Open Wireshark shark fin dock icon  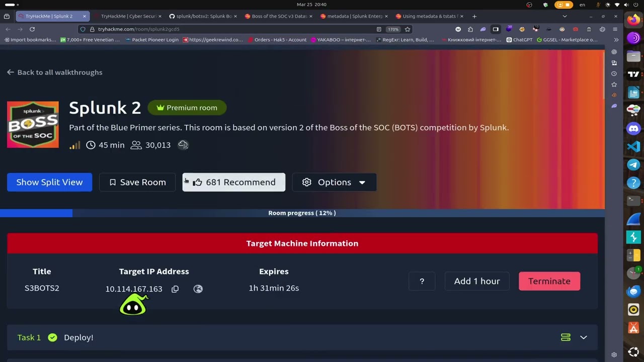pyautogui.click(x=633, y=219)
